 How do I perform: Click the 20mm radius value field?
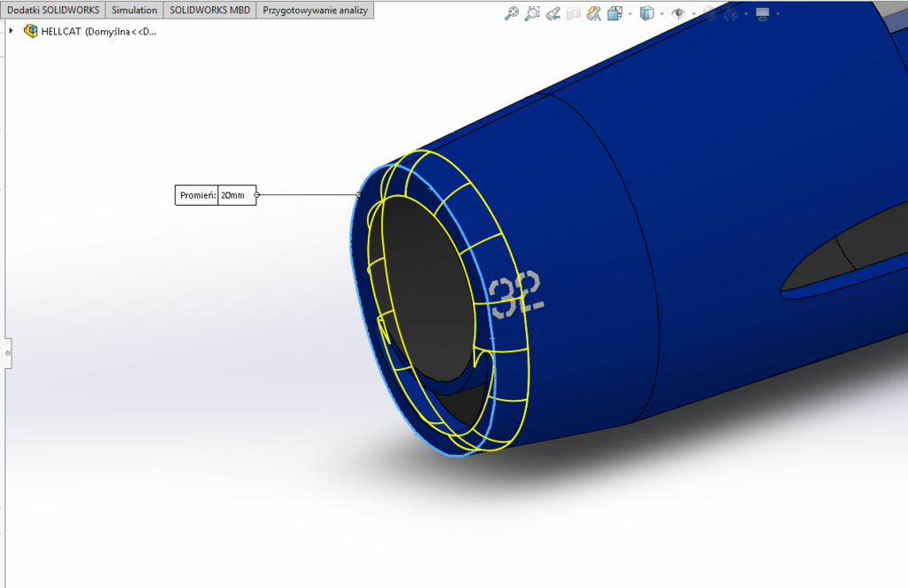[236, 195]
